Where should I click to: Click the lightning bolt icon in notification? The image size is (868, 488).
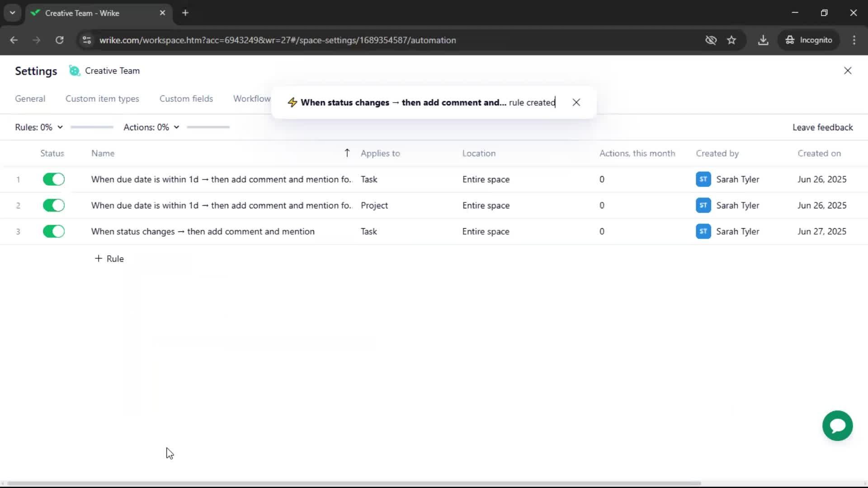292,103
